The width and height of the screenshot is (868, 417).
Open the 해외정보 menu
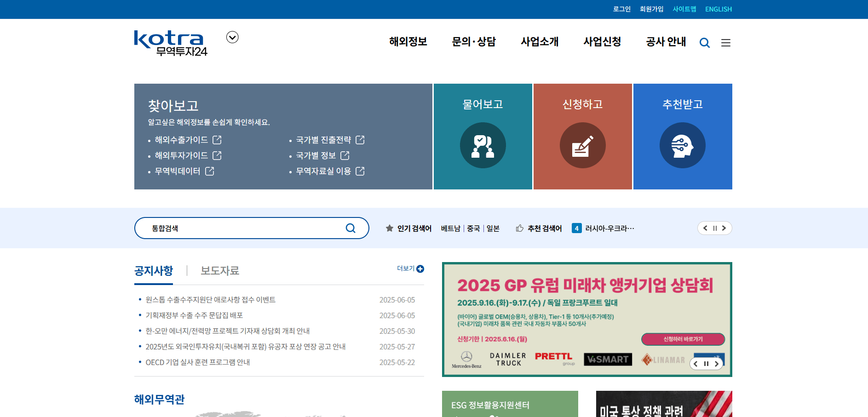click(408, 42)
